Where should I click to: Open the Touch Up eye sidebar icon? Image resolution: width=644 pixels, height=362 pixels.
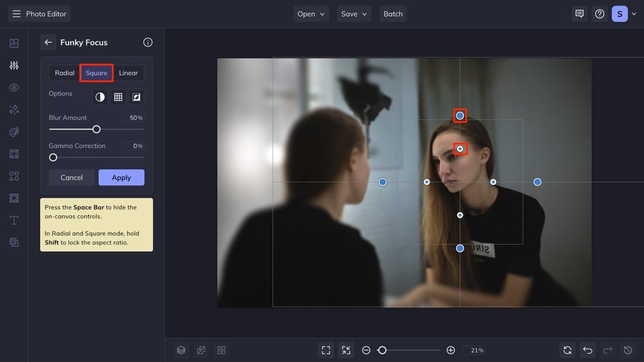tap(14, 87)
